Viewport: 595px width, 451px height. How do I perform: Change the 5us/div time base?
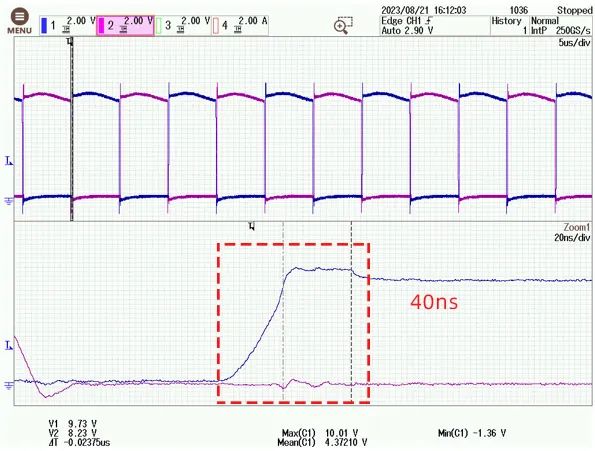pyautogui.click(x=574, y=42)
